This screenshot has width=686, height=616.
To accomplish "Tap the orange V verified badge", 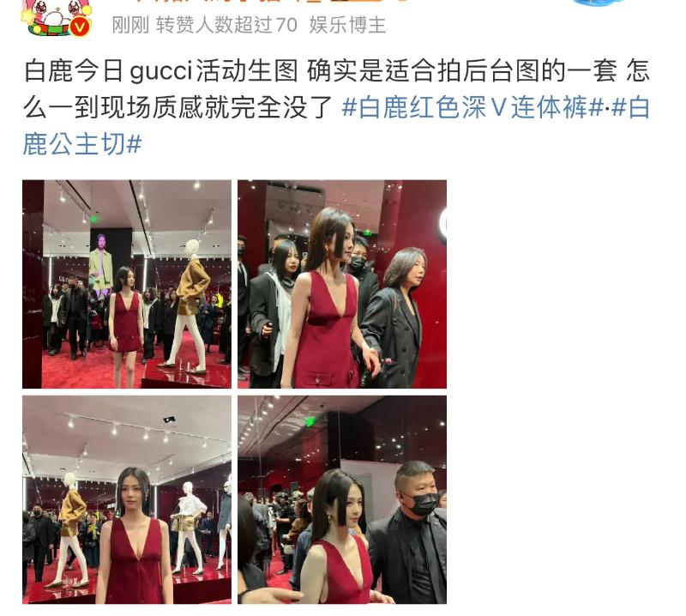I will [x=80, y=27].
